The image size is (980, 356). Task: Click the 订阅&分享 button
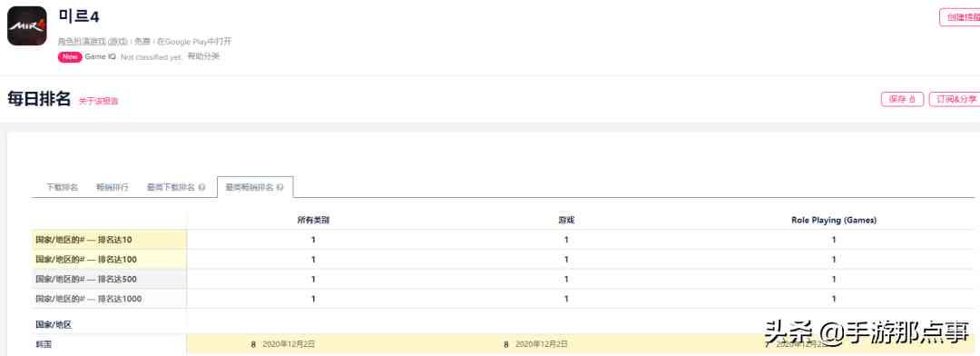point(955,100)
